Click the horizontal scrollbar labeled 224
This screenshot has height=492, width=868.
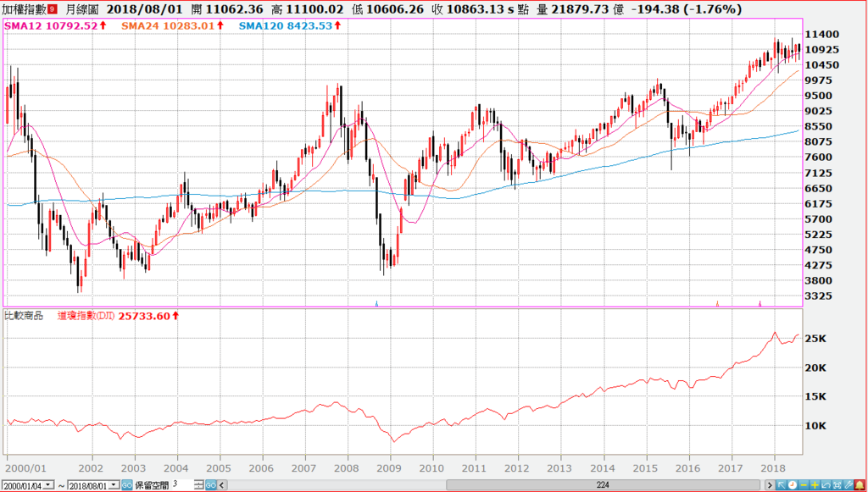pyautogui.click(x=604, y=485)
